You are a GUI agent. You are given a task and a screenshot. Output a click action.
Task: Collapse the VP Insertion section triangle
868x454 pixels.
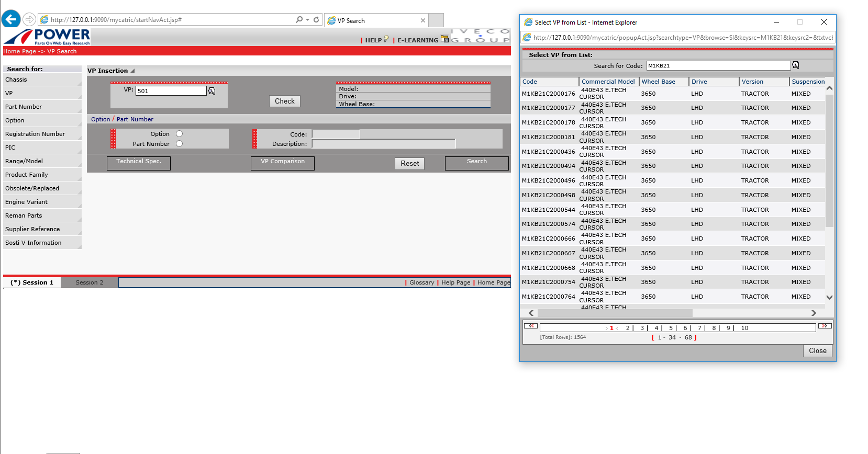(132, 71)
